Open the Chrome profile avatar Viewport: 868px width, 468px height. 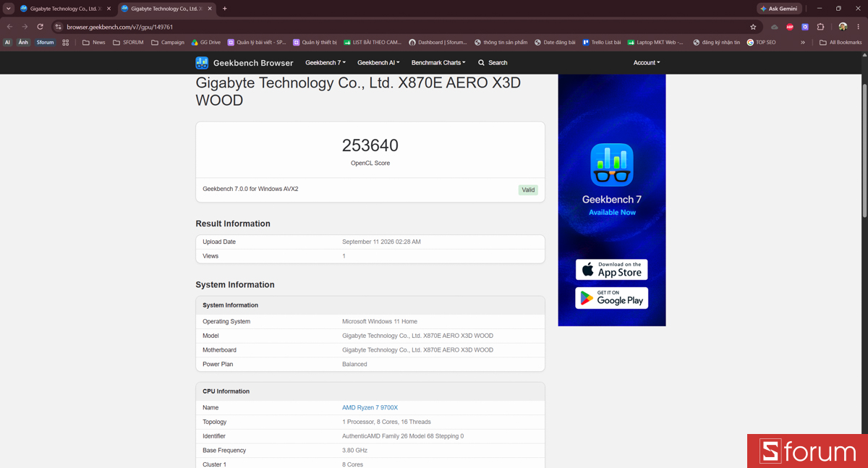843,27
